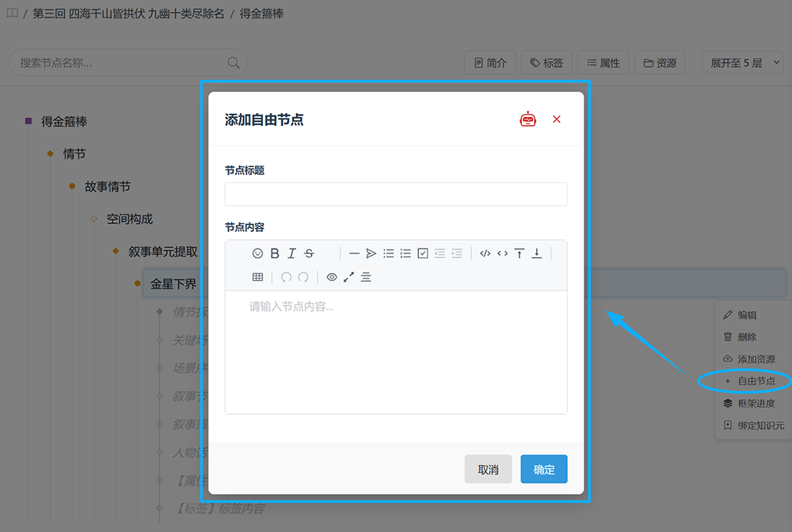The image size is (792, 532).
Task: Insert an ordered list
Action: coord(406,253)
